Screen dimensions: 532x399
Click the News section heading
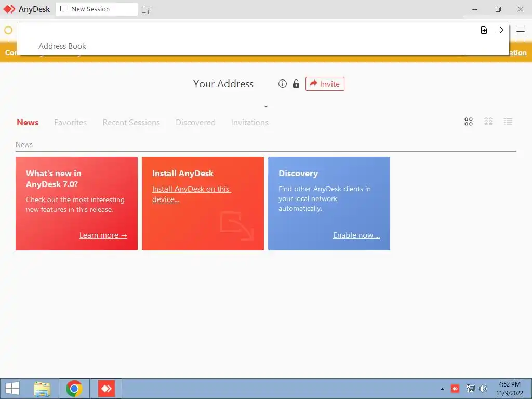pyautogui.click(x=24, y=144)
